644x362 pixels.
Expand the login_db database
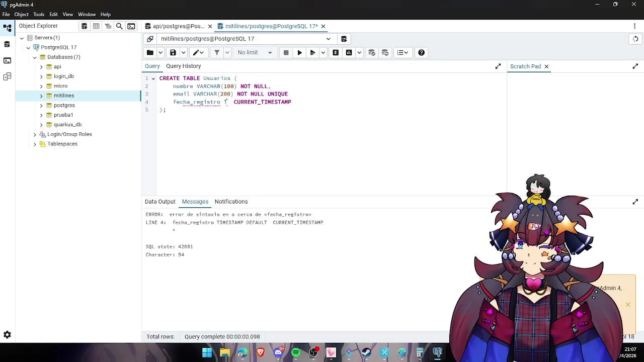pyautogui.click(x=41, y=76)
